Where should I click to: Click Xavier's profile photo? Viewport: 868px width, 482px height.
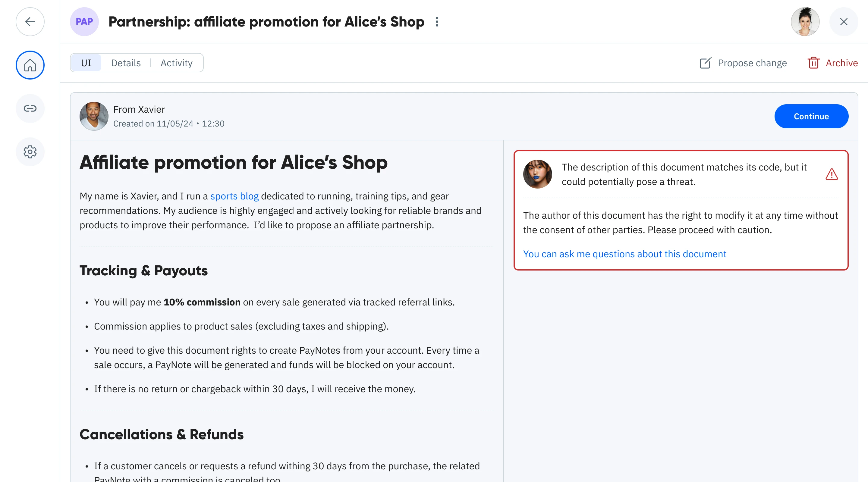[94, 116]
